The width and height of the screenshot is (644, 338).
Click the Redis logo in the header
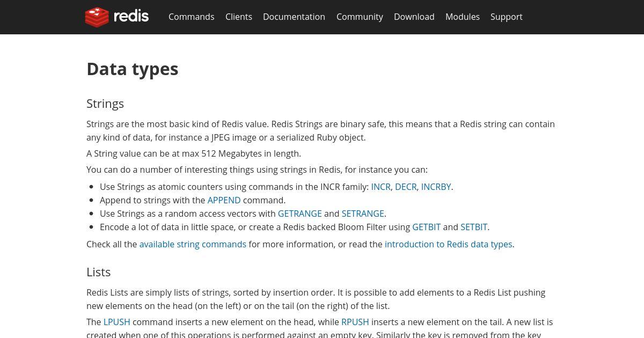[x=117, y=17]
